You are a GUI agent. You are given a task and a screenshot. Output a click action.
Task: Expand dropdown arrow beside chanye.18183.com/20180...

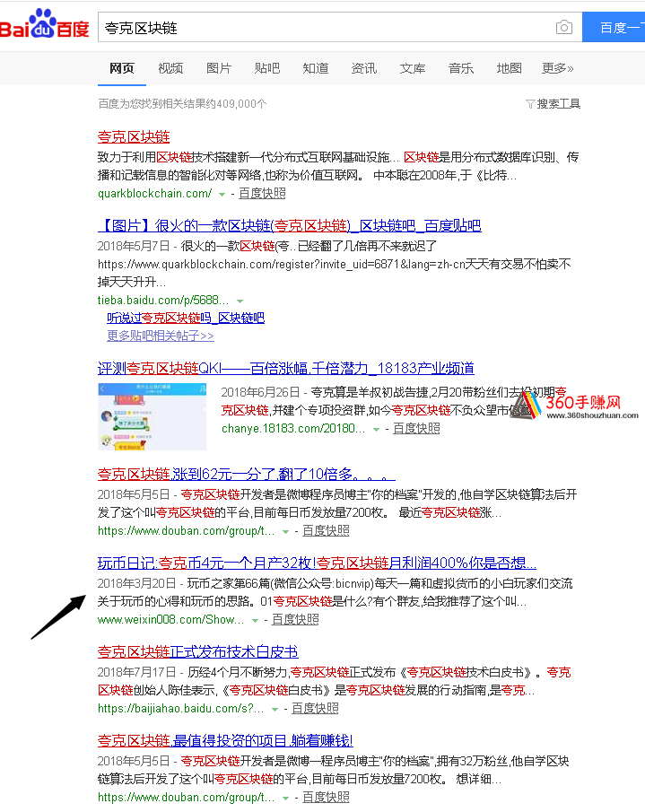[x=377, y=429]
